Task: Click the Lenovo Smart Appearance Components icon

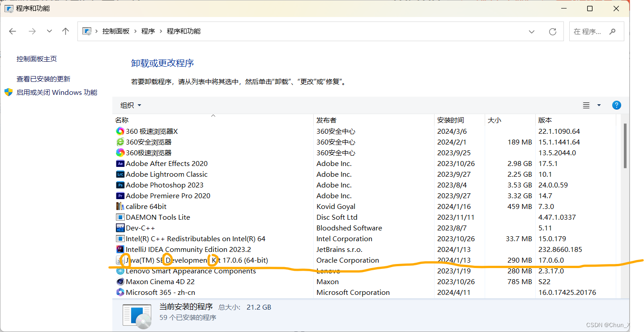Action: coord(120,271)
